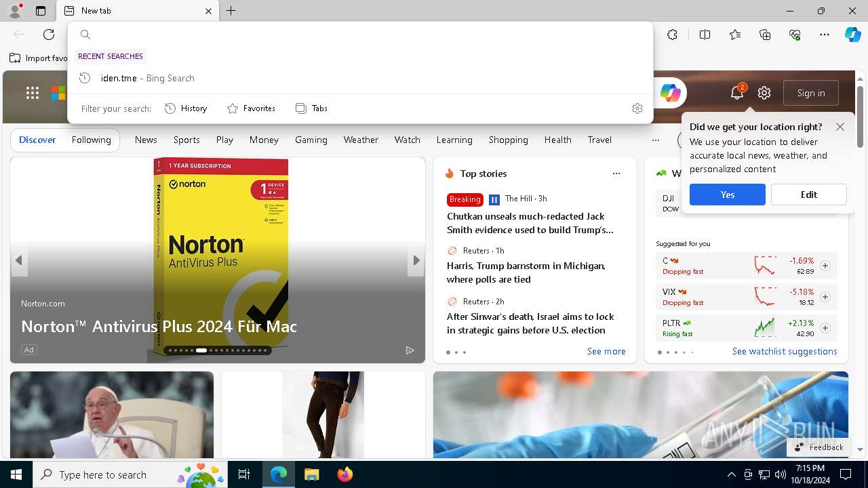Open Norton Antivirus Plus 2024 ad headline

(159, 327)
